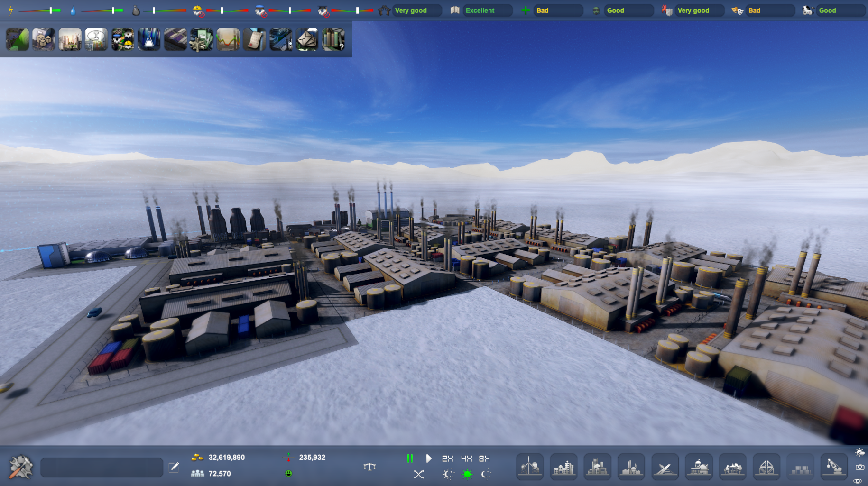Click the waste disposal gauge bar

pos(166,10)
